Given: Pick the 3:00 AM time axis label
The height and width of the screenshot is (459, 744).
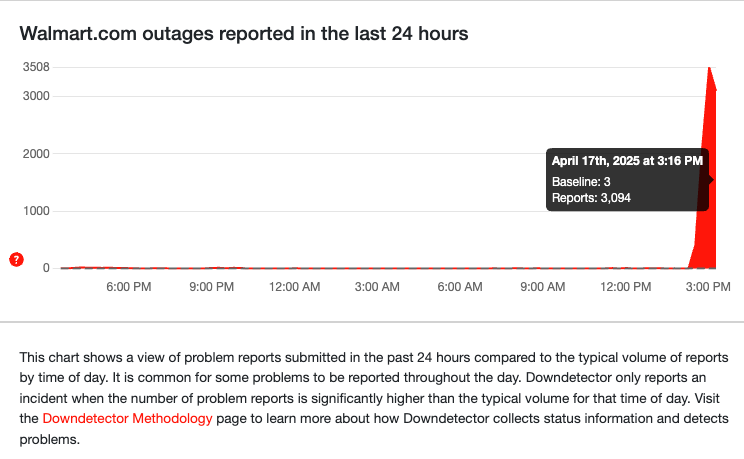Looking at the screenshot, I should tap(377, 287).
